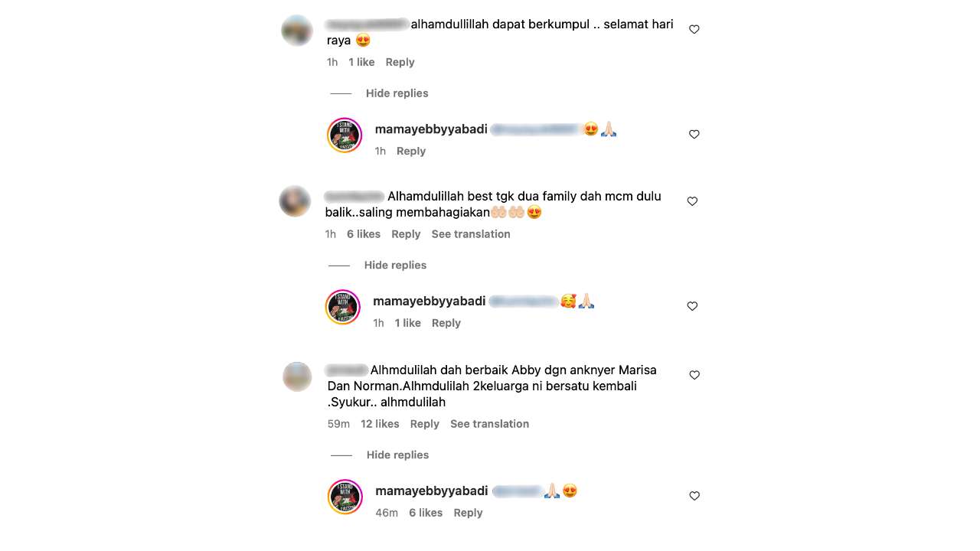Like the 'best tgk dua family' comment
Viewport: 980px width, 551px height.
(692, 201)
